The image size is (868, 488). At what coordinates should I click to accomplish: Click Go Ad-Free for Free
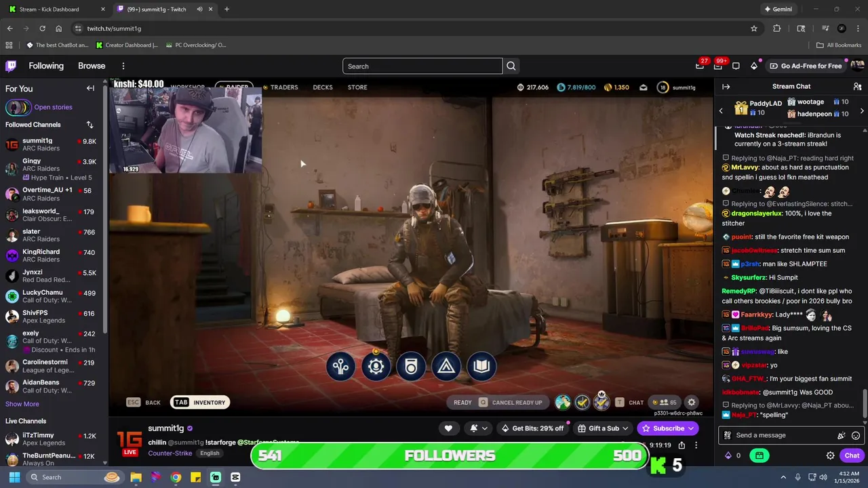[x=806, y=66]
